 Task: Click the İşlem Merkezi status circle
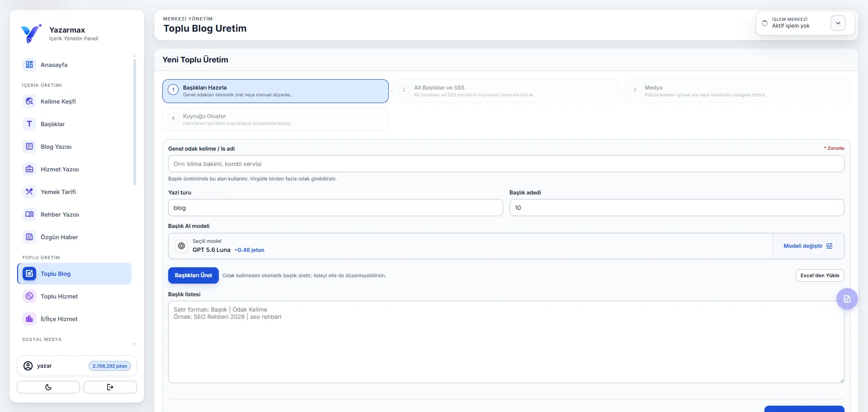pyautogui.click(x=764, y=23)
